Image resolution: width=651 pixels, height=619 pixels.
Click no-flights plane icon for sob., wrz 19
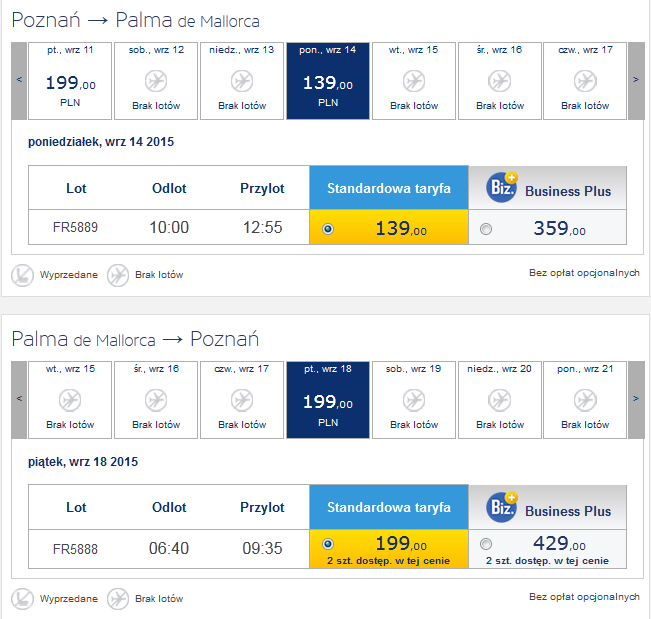click(x=414, y=400)
